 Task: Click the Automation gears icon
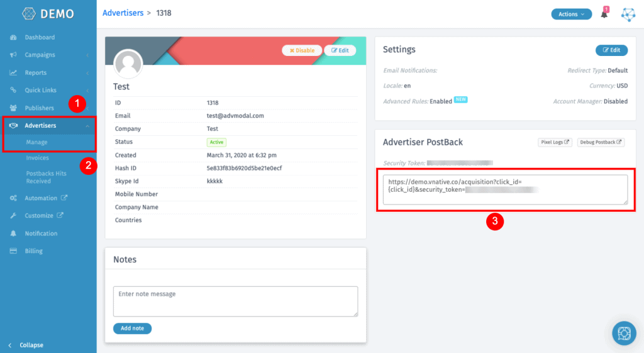point(13,198)
